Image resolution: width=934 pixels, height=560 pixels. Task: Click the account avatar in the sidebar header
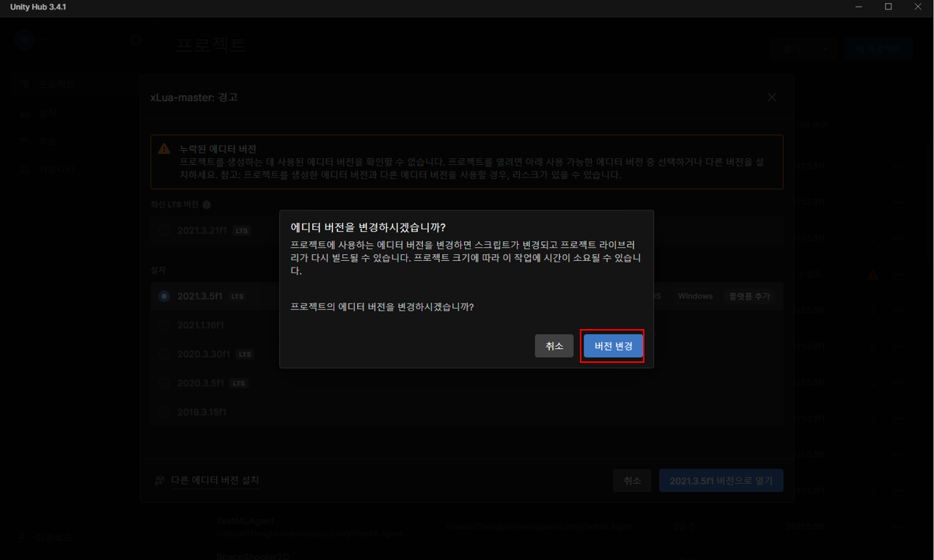click(23, 40)
